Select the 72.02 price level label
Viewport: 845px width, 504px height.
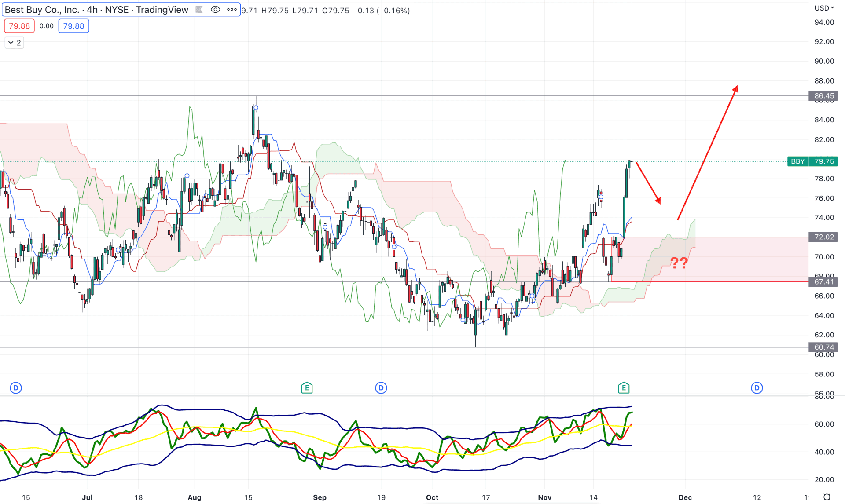[823, 237]
